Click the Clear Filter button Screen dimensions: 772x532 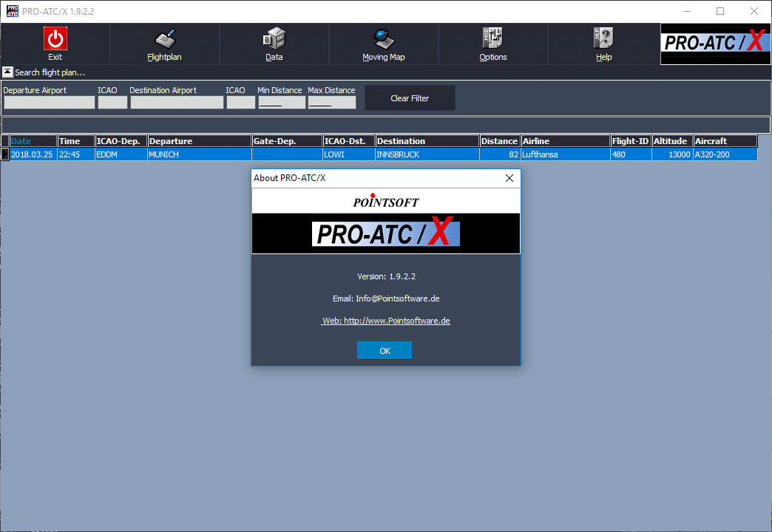(x=410, y=98)
